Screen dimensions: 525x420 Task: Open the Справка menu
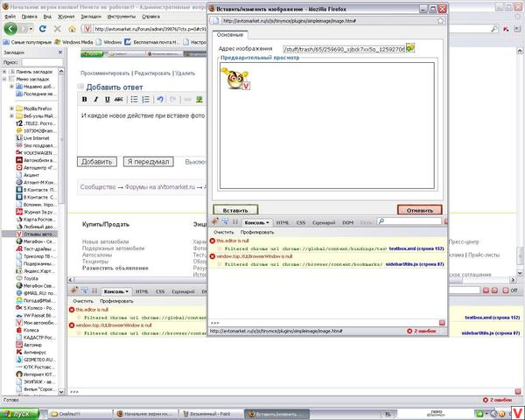click(x=150, y=17)
